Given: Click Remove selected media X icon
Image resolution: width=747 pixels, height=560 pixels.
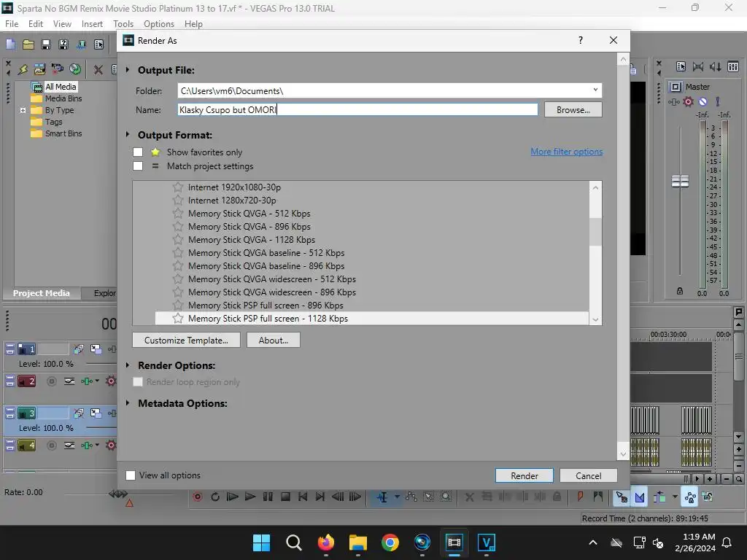Looking at the screenshot, I should coord(98,69).
